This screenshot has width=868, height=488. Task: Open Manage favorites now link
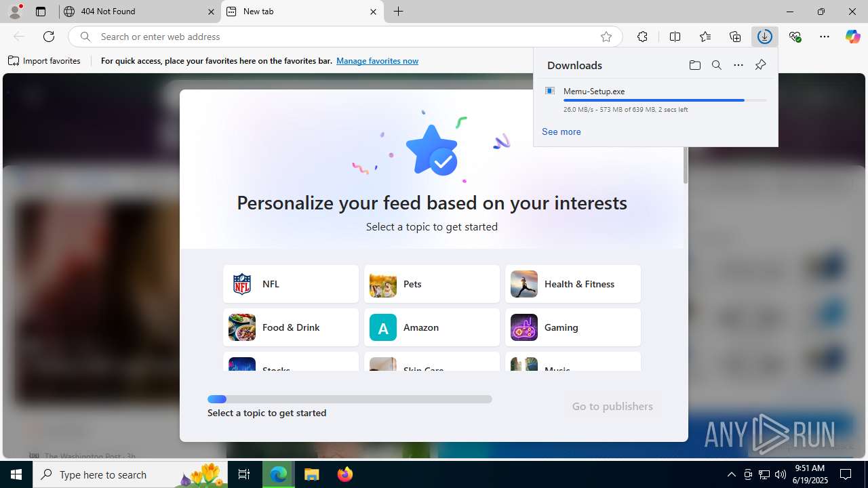377,61
